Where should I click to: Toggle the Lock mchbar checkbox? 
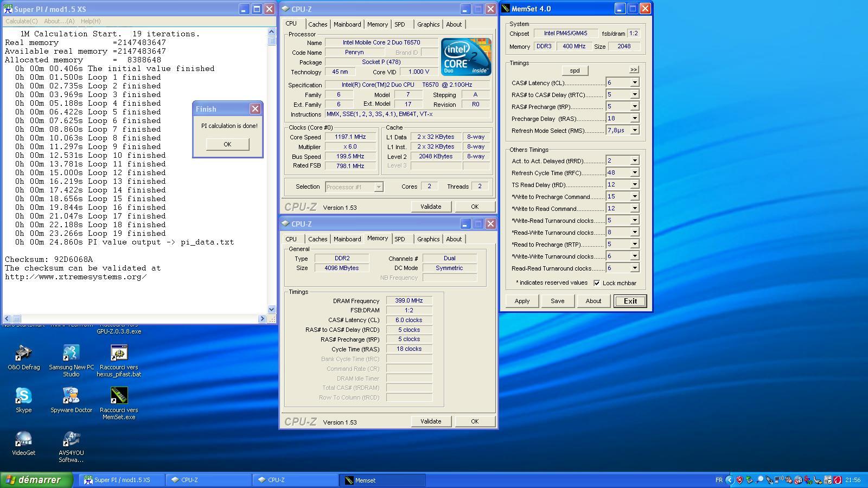click(597, 283)
